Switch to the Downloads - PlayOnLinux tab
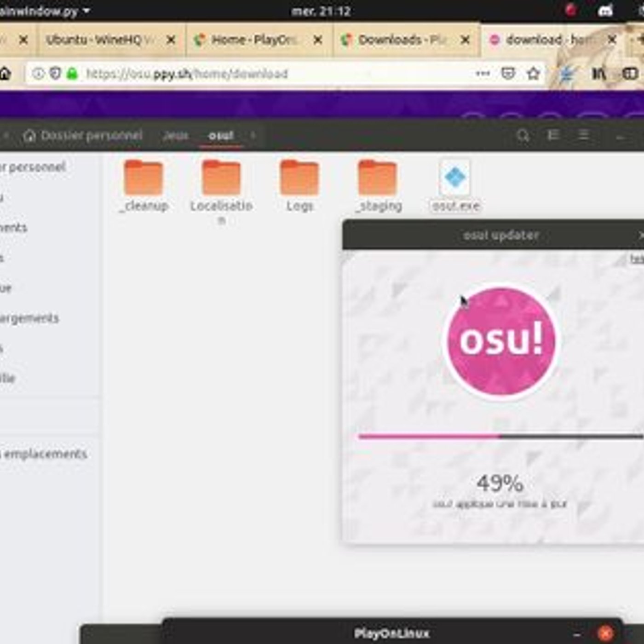Image resolution: width=644 pixels, height=644 pixels. click(x=407, y=40)
